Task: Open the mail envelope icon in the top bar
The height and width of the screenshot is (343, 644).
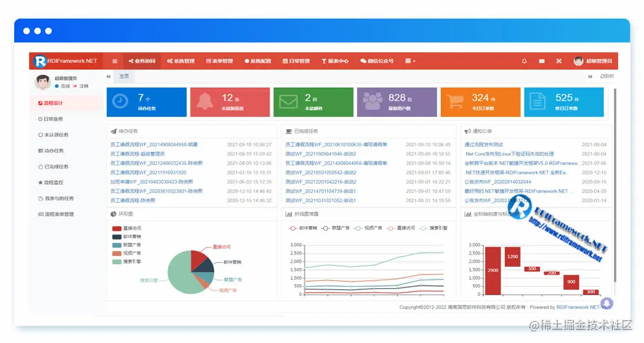Action: (x=542, y=61)
